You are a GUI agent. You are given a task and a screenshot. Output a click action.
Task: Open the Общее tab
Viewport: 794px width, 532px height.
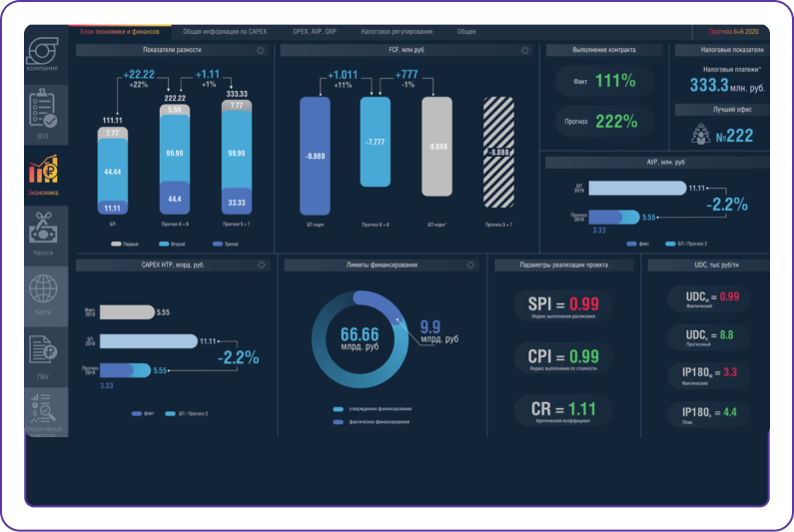(466, 31)
